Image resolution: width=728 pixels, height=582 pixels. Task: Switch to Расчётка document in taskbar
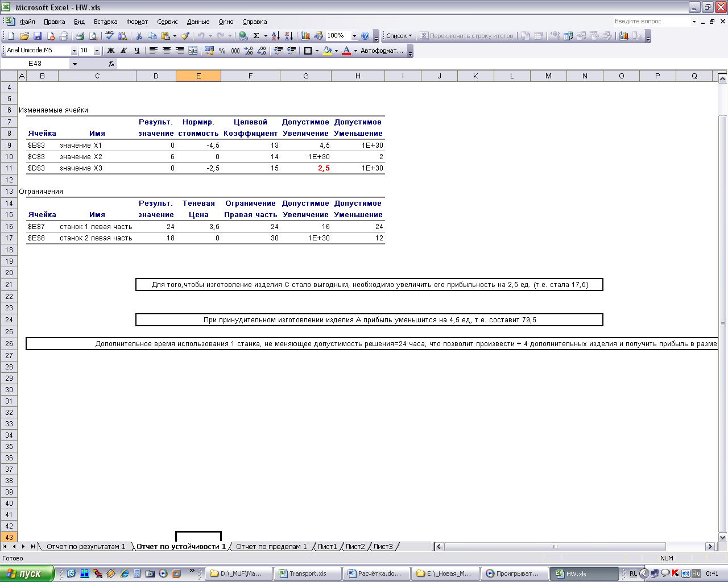(377, 573)
